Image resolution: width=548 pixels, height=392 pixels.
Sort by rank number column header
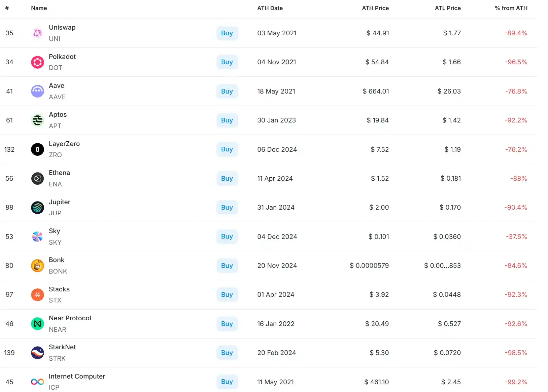click(x=7, y=8)
